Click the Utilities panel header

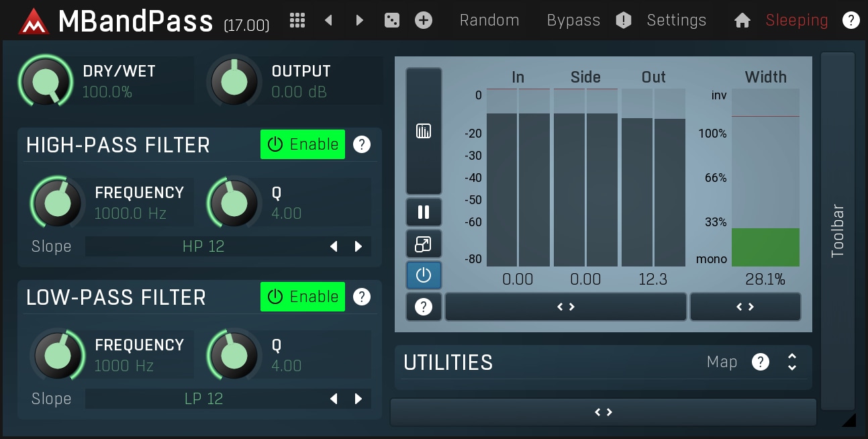tap(604, 362)
